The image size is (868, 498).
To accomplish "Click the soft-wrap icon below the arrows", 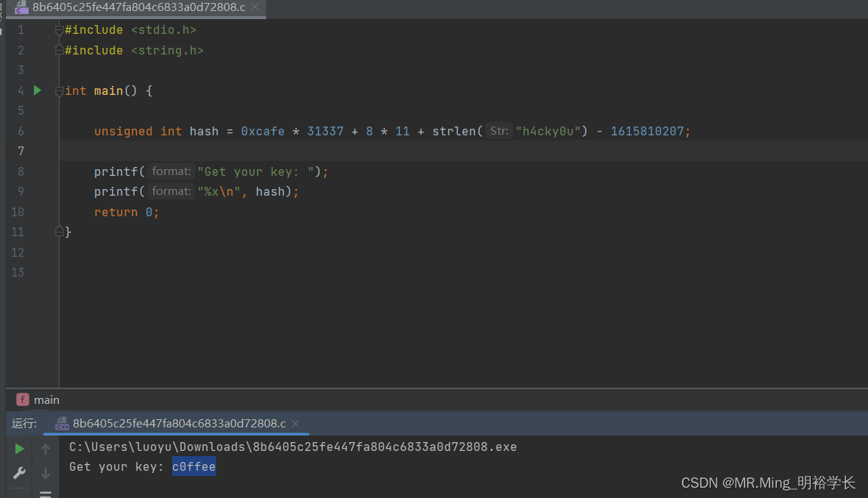I will point(45,493).
